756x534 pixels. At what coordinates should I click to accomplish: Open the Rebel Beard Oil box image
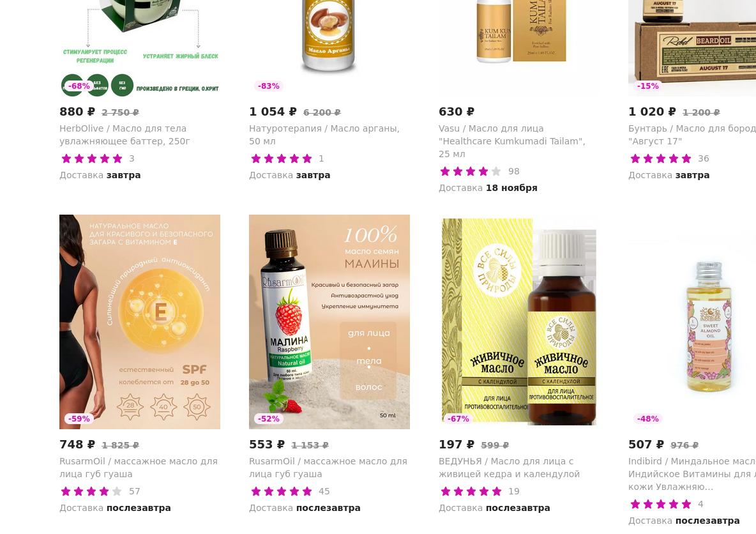click(692, 49)
